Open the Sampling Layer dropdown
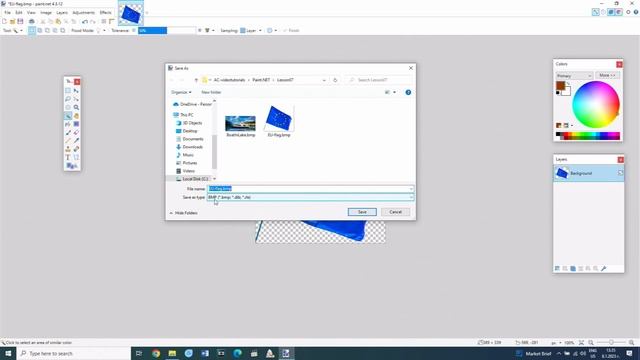 tap(251, 31)
